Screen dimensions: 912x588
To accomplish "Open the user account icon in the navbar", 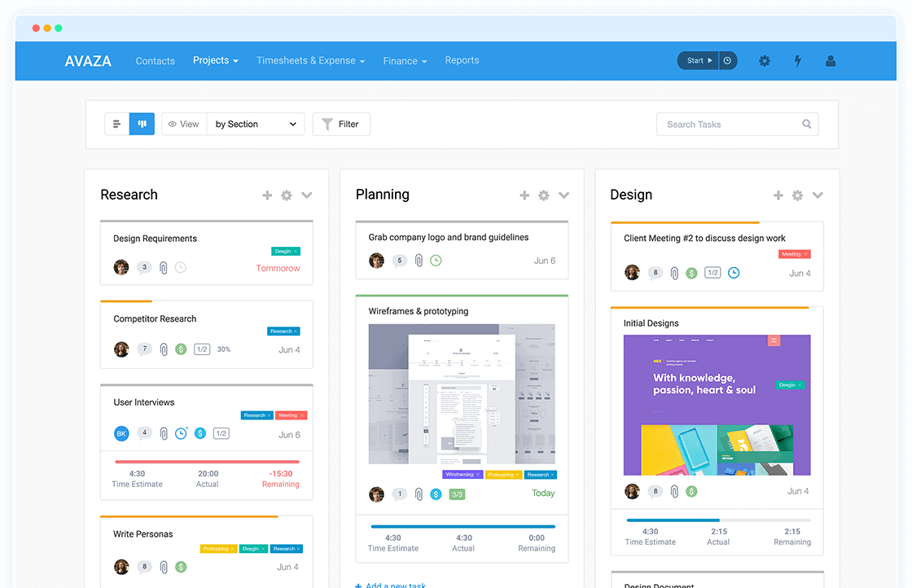I will (830, 60).
